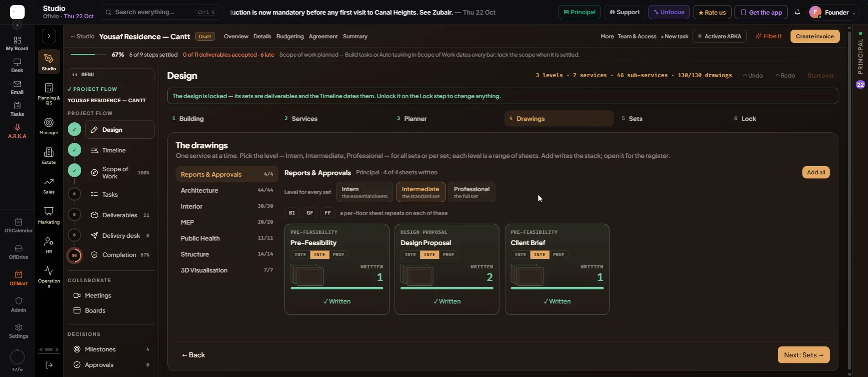Open My Board in the left sidebar

coord(17,44)
